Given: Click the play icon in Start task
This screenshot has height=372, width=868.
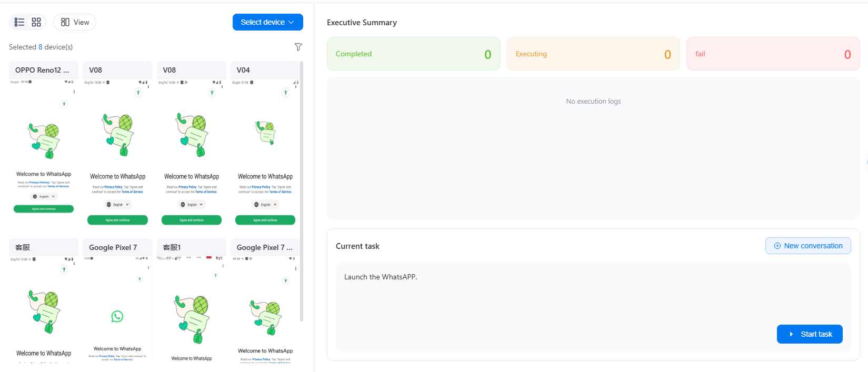Looking at the screenshot, I should [x=791, y=334].
